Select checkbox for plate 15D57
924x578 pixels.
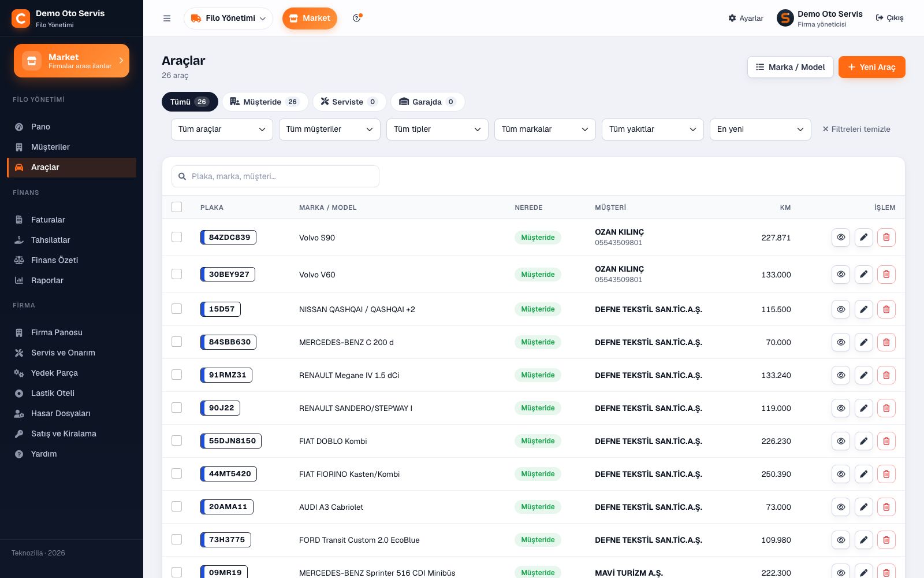(177, 309)
